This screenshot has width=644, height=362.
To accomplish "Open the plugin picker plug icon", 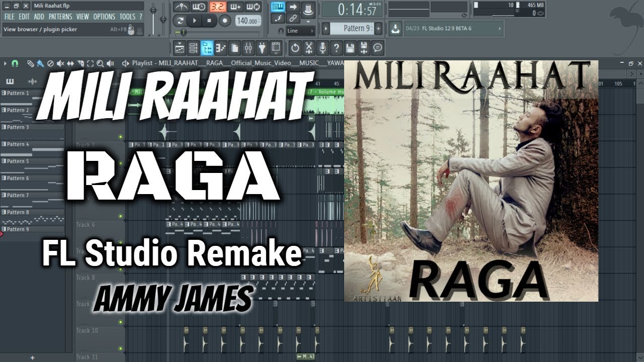I will [262, 48].
